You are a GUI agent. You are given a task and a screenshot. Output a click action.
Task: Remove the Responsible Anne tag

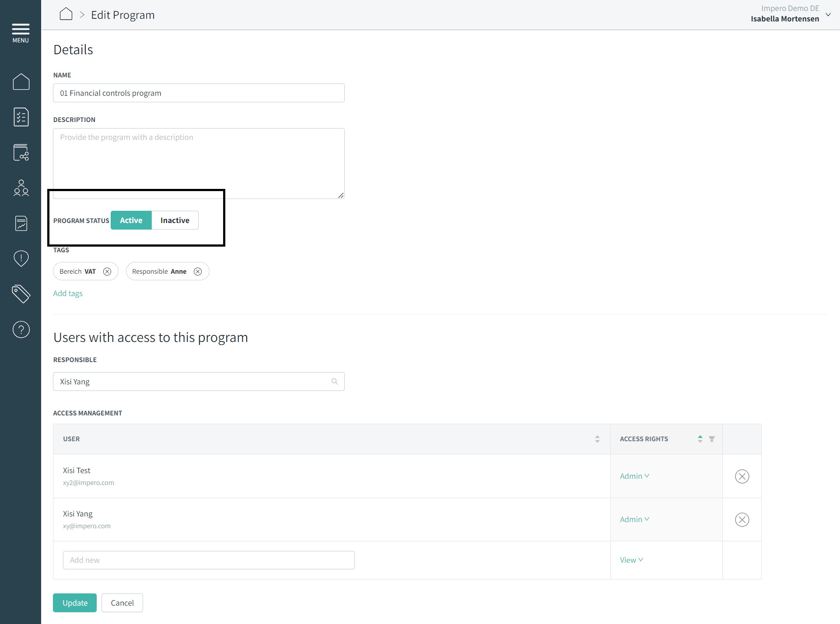tap(198, 272)
